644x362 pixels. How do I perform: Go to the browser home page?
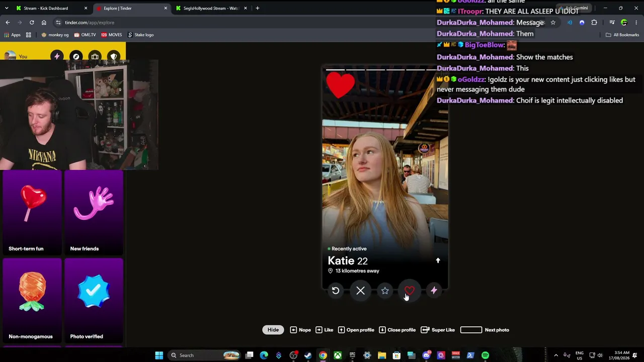44,23
